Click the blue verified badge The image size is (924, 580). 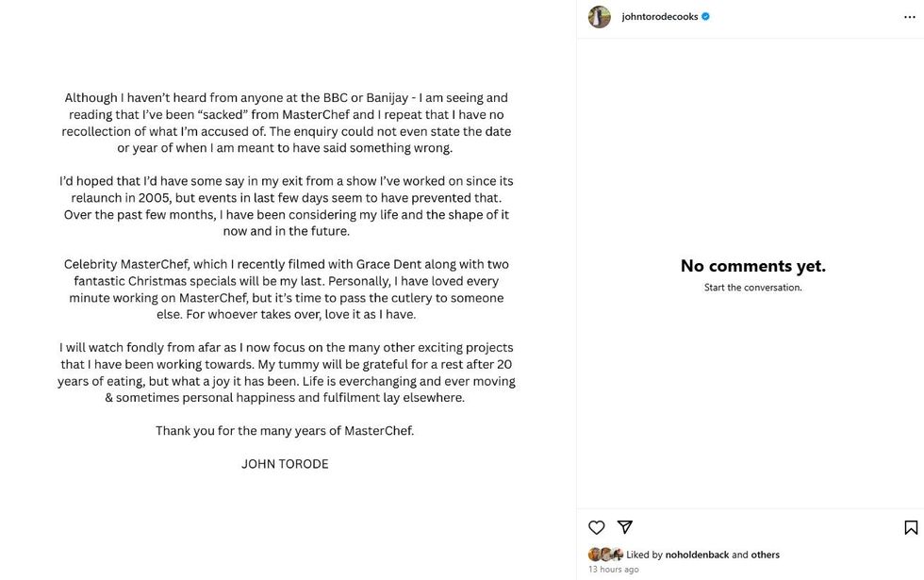pos(705,17)
